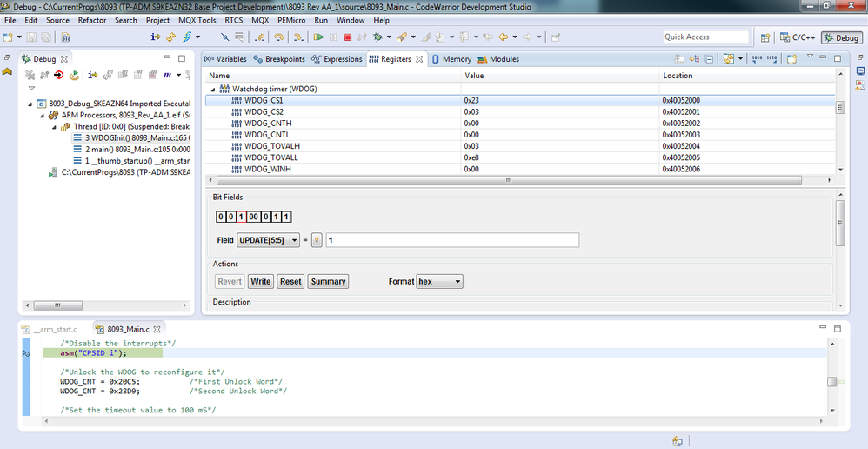The image size is (868, 449).
Task: Collapse the Thread [ID: 0x0] node
Action: (x=54, y=127)
